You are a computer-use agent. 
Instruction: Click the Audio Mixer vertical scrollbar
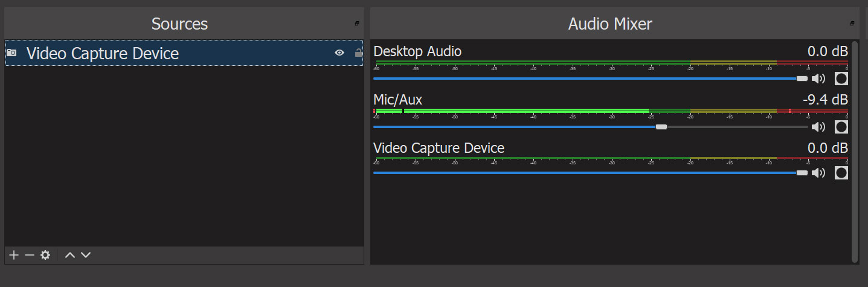click(854, 151)
